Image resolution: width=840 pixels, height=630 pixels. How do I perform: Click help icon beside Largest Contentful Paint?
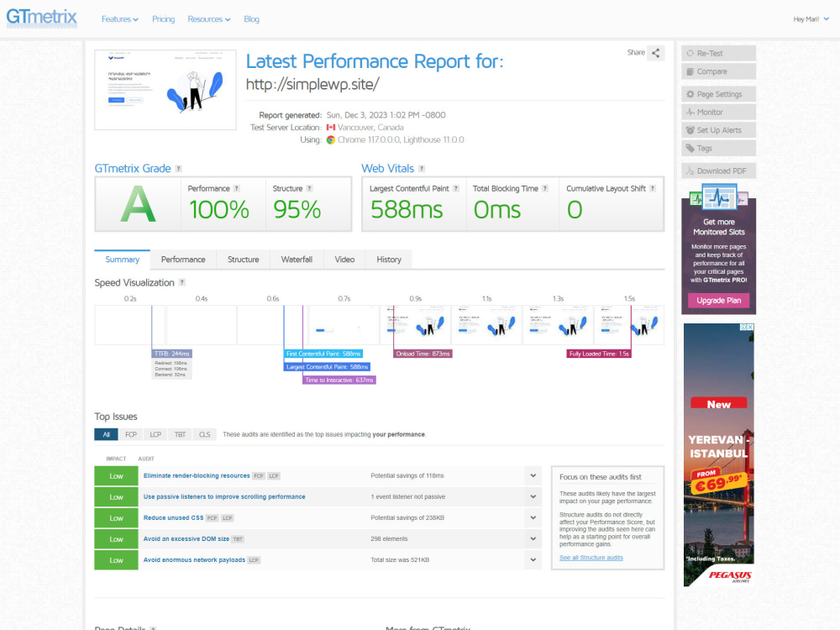coord(456,188)
